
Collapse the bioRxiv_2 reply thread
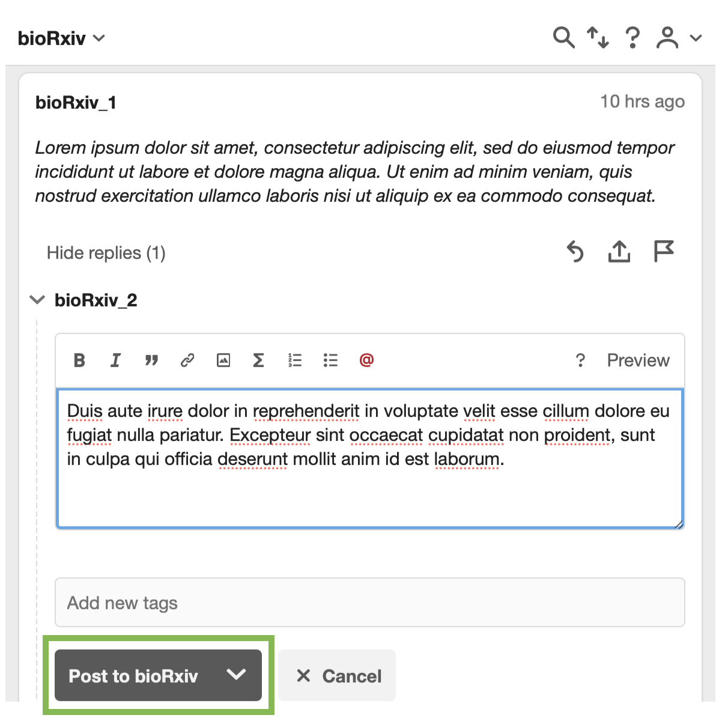pos(37,300)
